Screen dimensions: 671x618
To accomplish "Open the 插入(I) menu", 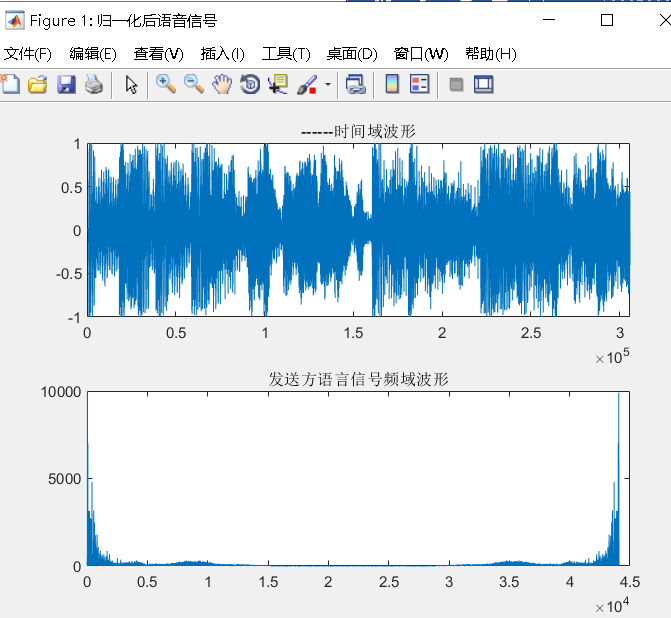I will [223, 54].
